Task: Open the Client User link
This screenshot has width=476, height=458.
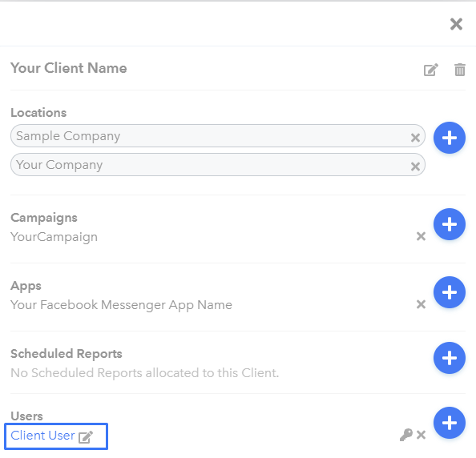Action: coord(42,436)
